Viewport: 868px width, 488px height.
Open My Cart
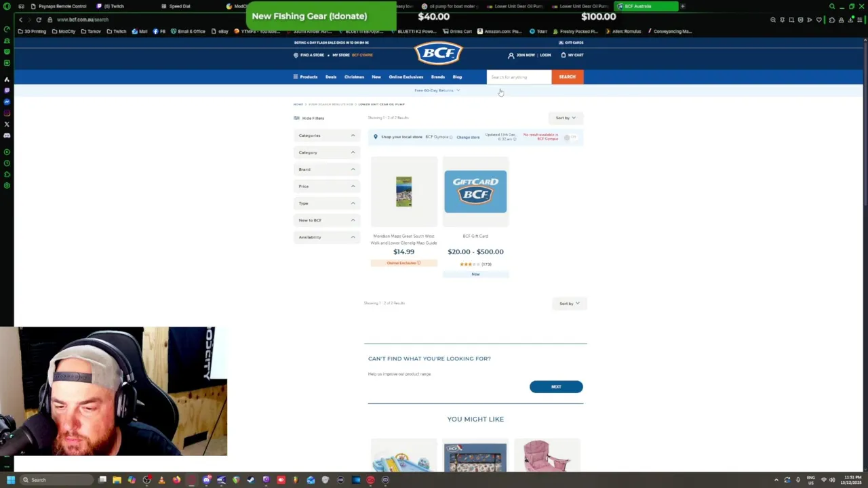(x=572, y=55)
